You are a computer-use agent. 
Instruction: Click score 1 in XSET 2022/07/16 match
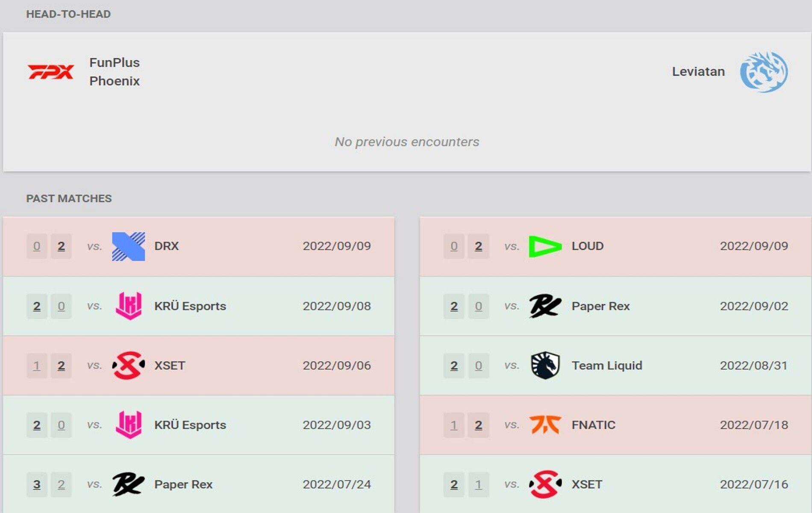point(478,484)
